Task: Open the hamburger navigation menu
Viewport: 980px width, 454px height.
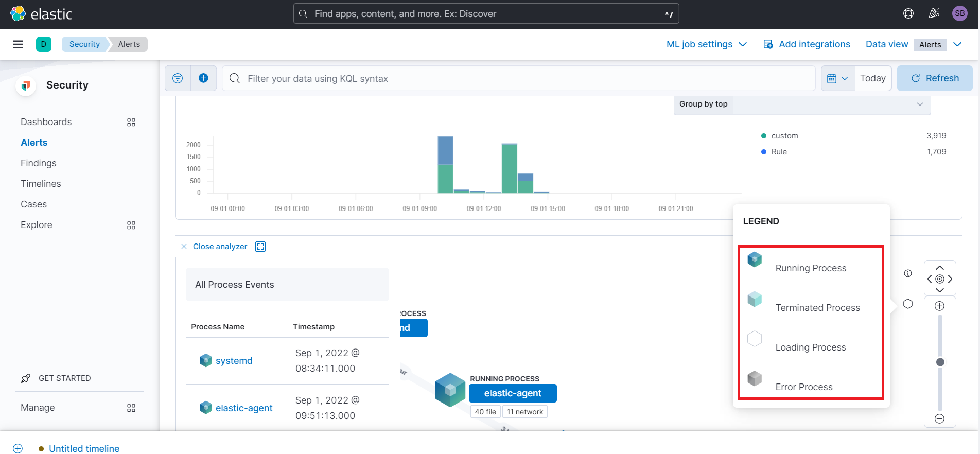Action: point(18,44)
